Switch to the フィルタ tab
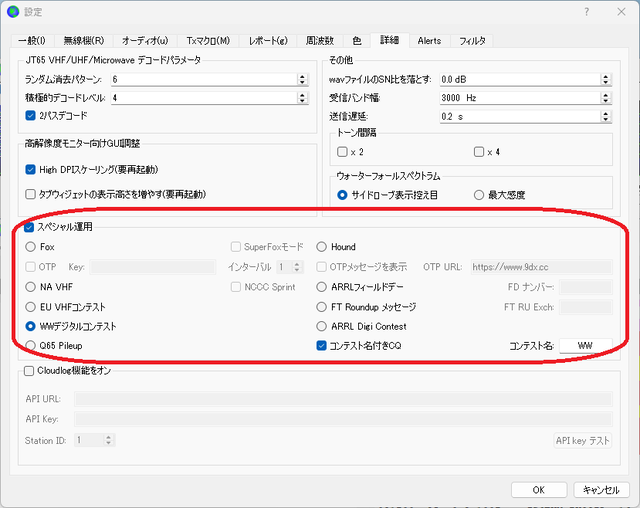This screenshot has height=508, width=640. [472, 41]
